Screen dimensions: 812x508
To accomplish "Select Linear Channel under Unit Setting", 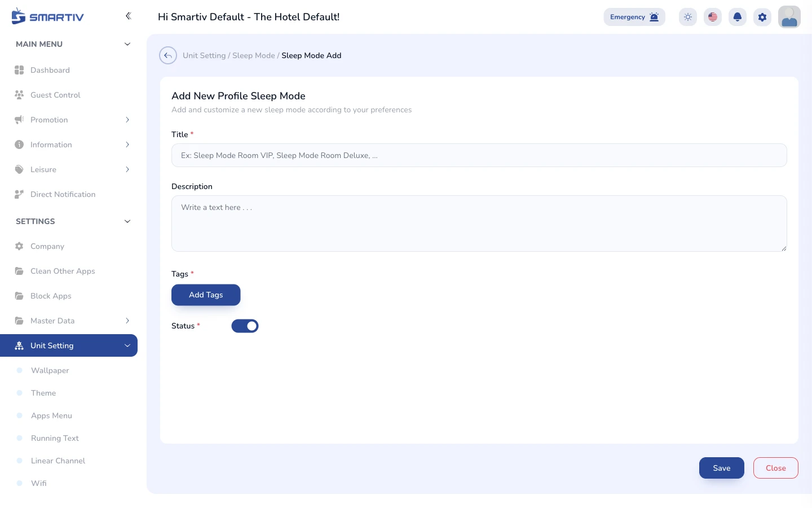I will (58, 461).
